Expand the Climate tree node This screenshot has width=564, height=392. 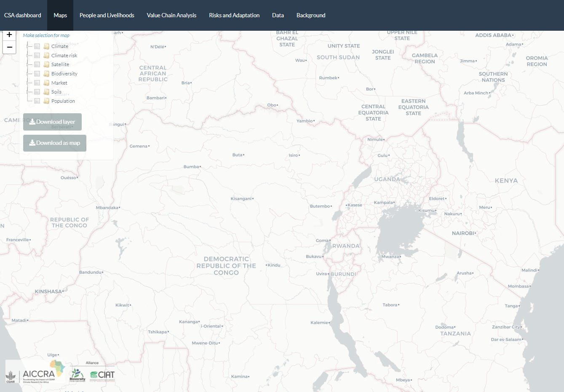(x=28, y=46)
